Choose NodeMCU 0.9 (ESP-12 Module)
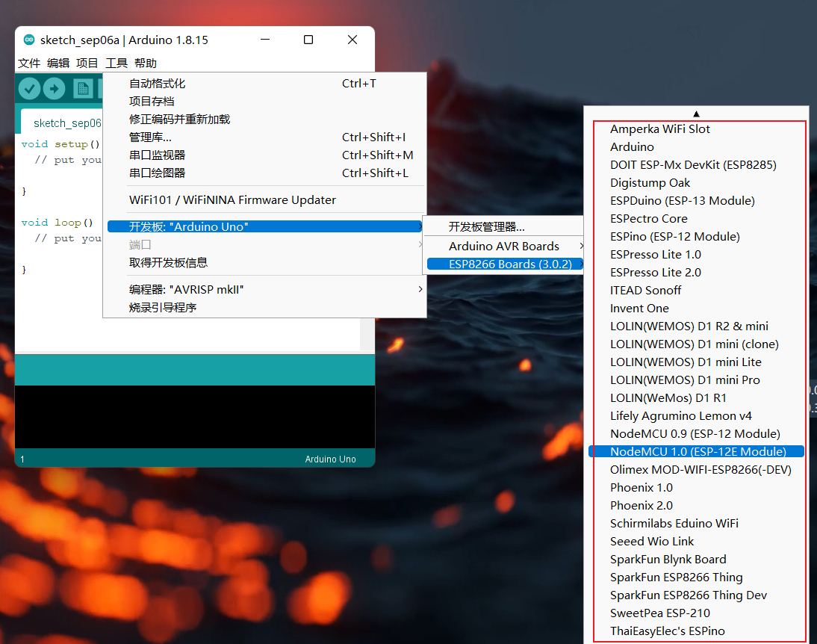The width and height of the screenshot is (817, 644). [x=696, y=434]
